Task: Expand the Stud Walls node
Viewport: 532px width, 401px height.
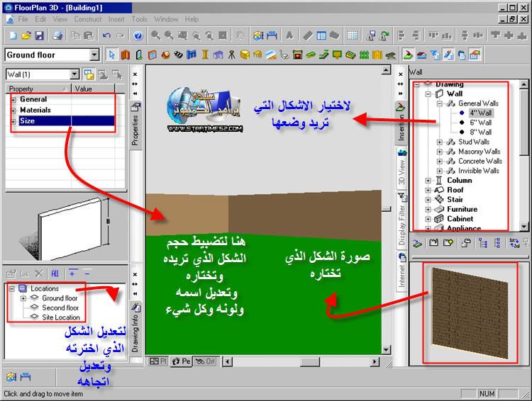Action: [x=439, y=142]
